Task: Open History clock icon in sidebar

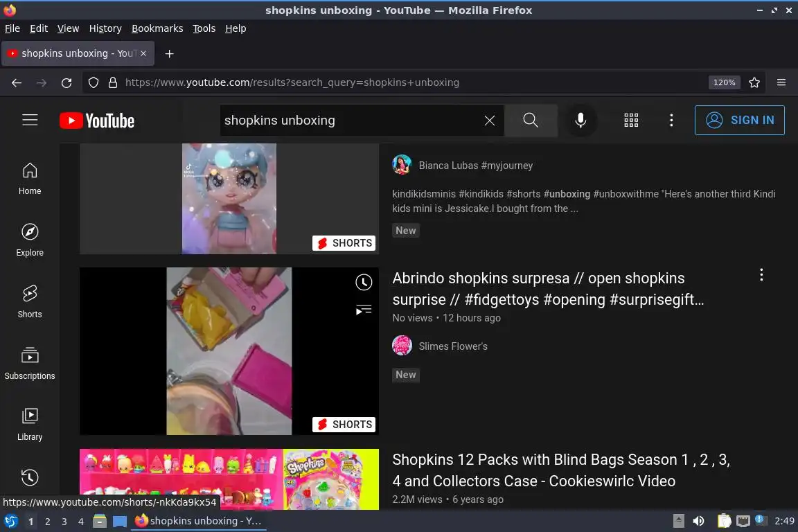Action: (x=30, y=477)
